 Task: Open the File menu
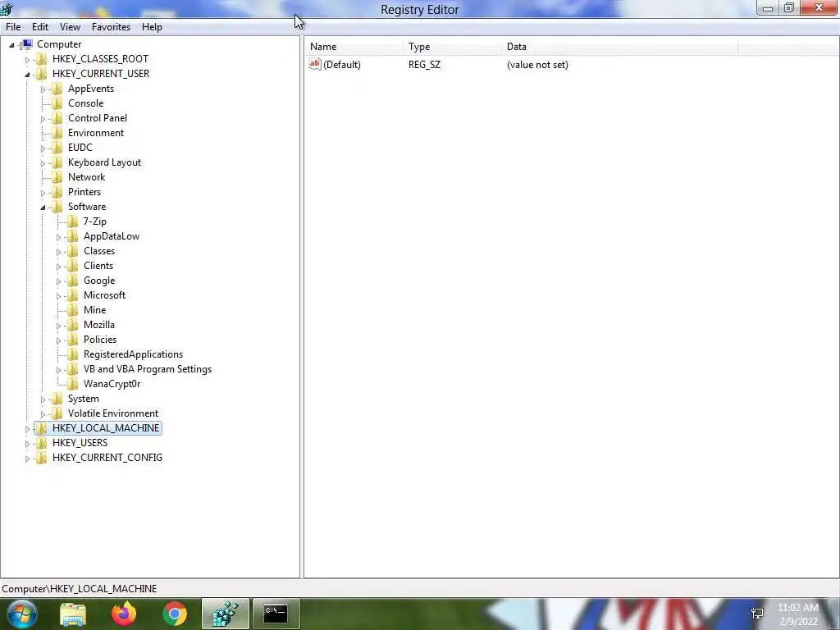tap(13, 27)
